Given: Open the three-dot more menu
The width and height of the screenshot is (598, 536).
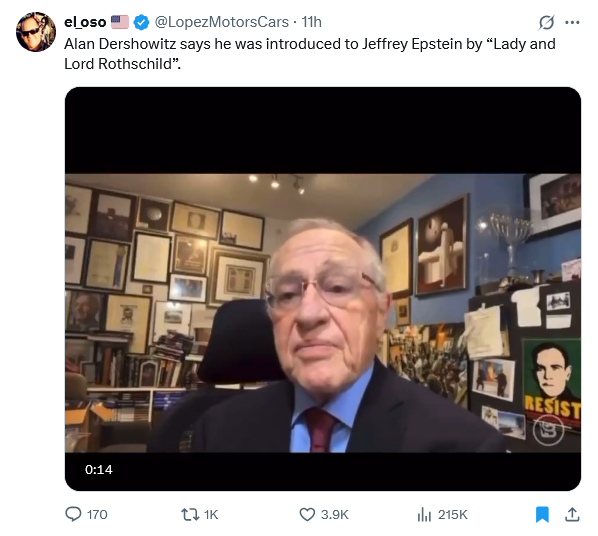Looking at the screenshot, I should 572,23.
